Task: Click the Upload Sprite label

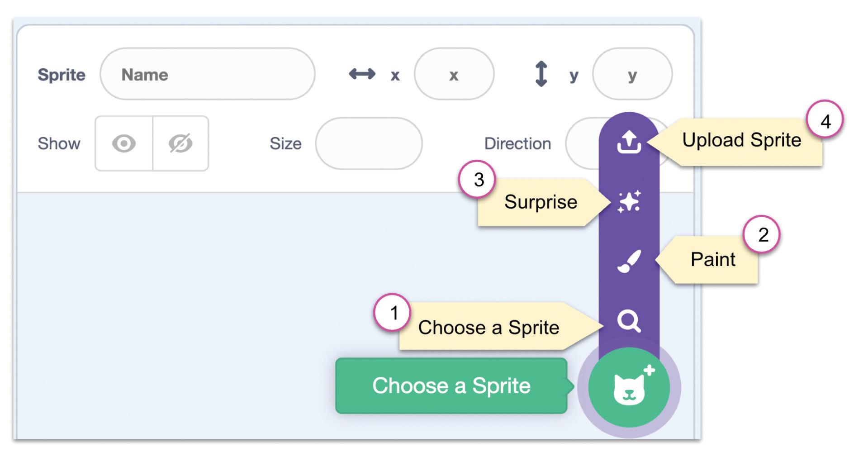Action: 741,140
